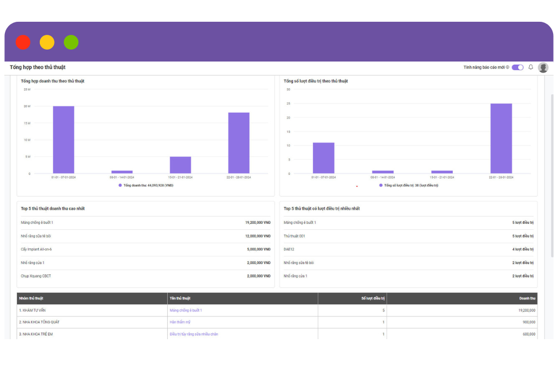Image resolution: width=558 pixels, height=392 pixels.
Task: Open Điều trị tủy răng sữa nhiều chân link
Action: [194, 334]
